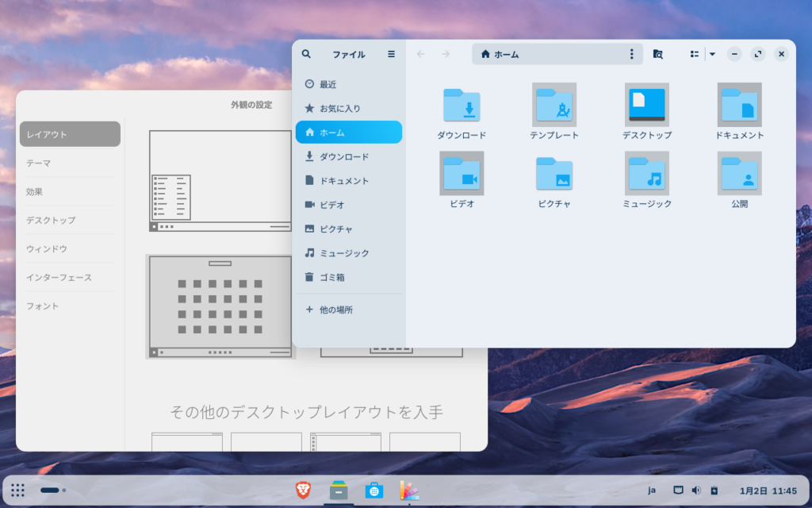Select the ダウンロード folder icon

coord(462,106)
